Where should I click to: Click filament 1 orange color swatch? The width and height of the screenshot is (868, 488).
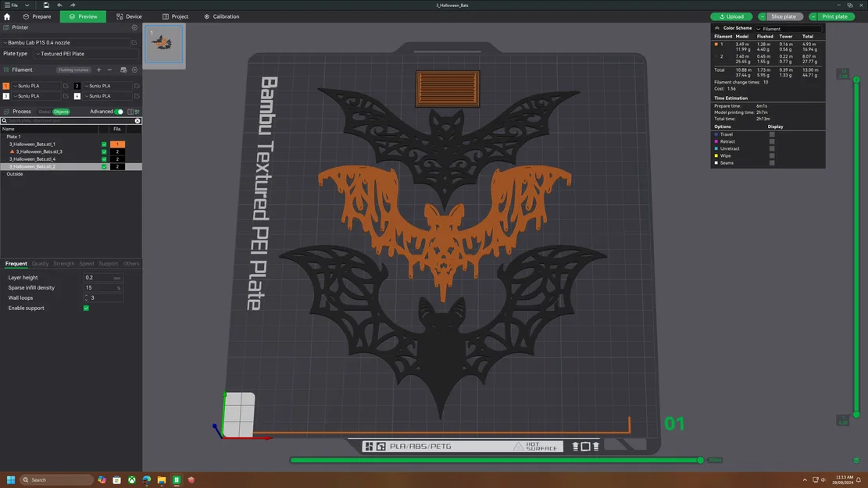(6, 86)
